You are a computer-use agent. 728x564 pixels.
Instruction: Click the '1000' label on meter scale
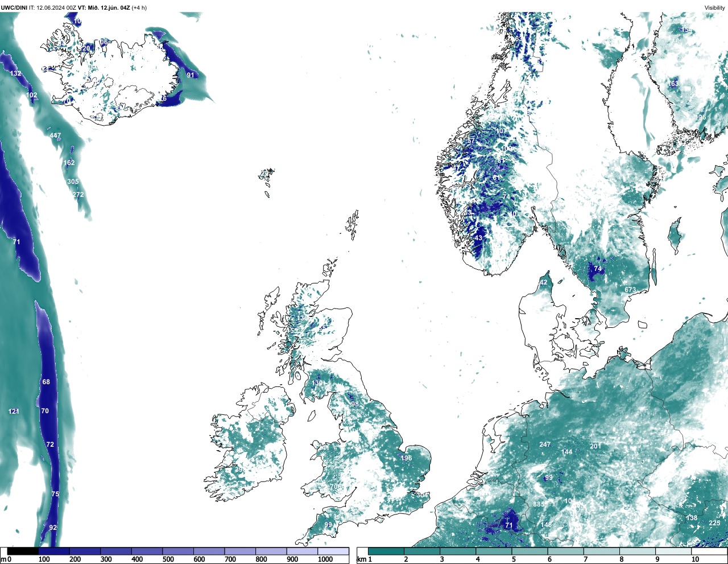coord(325,559)
